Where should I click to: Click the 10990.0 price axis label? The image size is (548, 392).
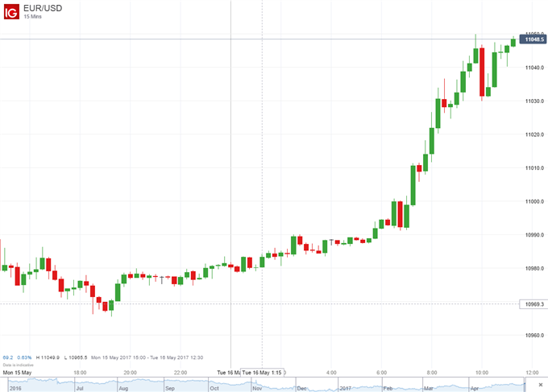pos(535,235)
